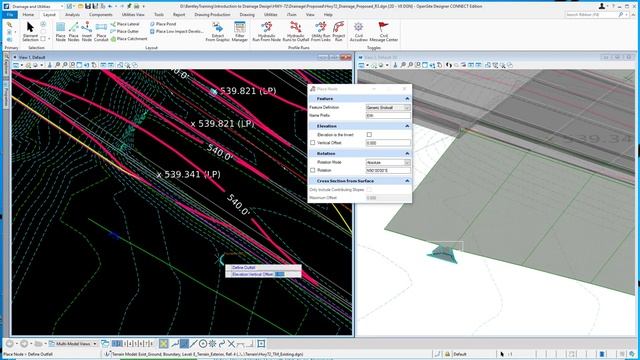Run Hydraulic Run From Node
The image size is (640, 360).
[267, 32]
